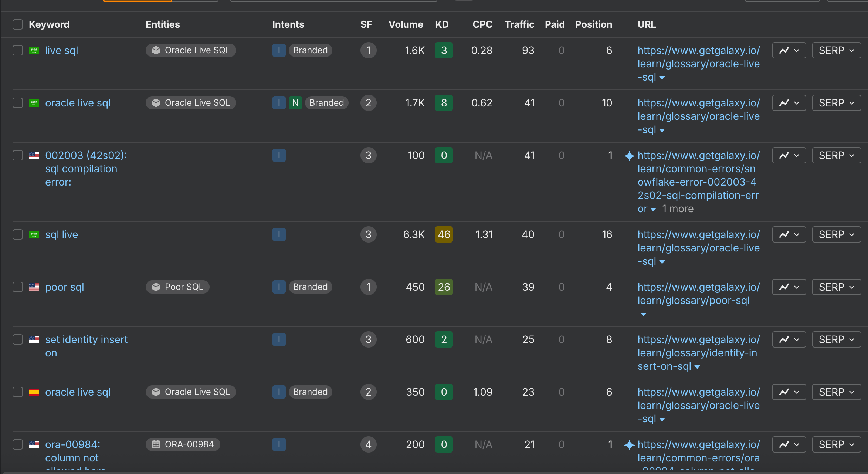Click the Navigational intent N badge
Image resolution: width=868 pixels, height=474 pixels.
[x=295, y=103]
